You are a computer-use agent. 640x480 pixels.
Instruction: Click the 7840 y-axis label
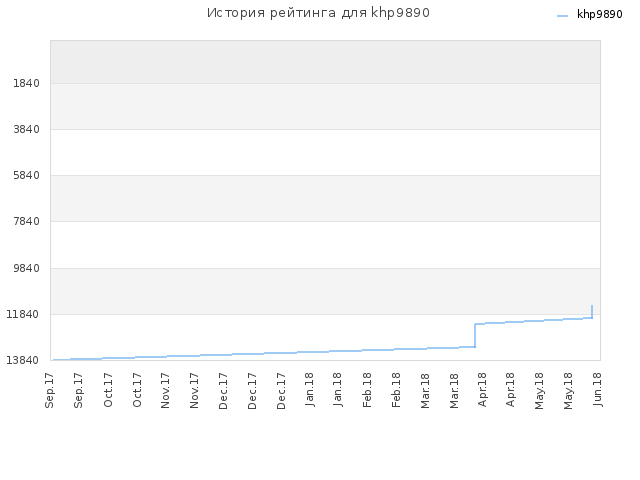pyautogui.click(x=27, y=221)
